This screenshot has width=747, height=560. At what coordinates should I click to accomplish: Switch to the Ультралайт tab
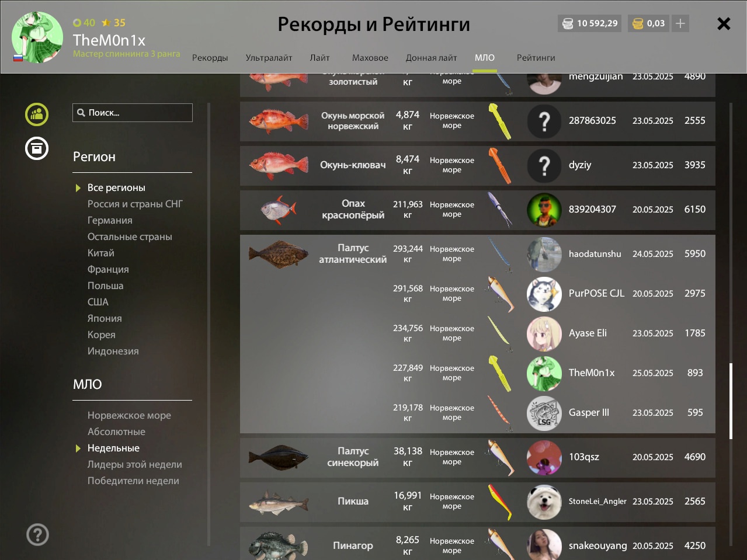[269, 58]
